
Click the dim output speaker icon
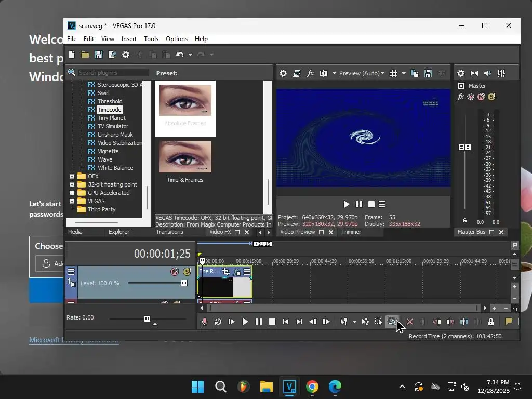click(x=488, y=73)
